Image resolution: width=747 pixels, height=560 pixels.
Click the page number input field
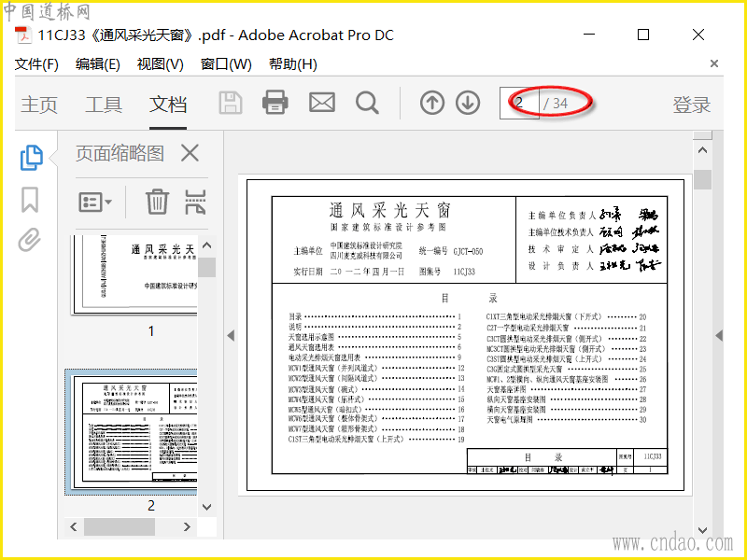519,103
